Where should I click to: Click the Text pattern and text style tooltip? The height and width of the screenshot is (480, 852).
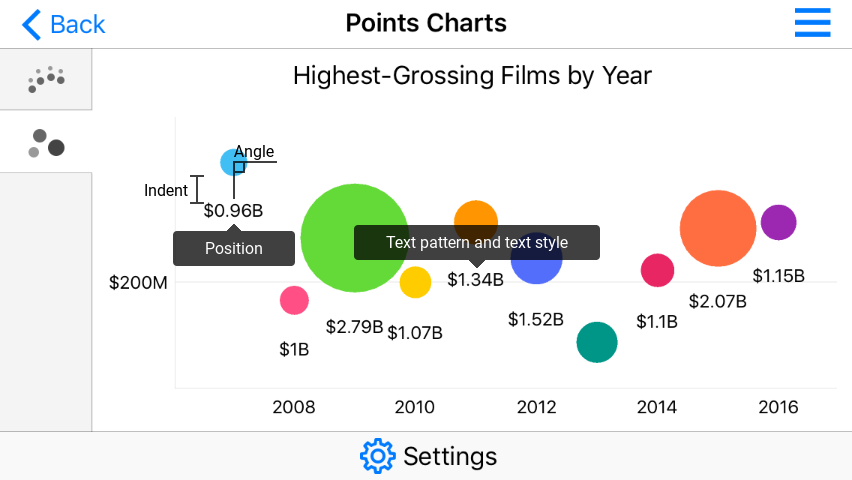pyautogui.click(x=477, y=242)
